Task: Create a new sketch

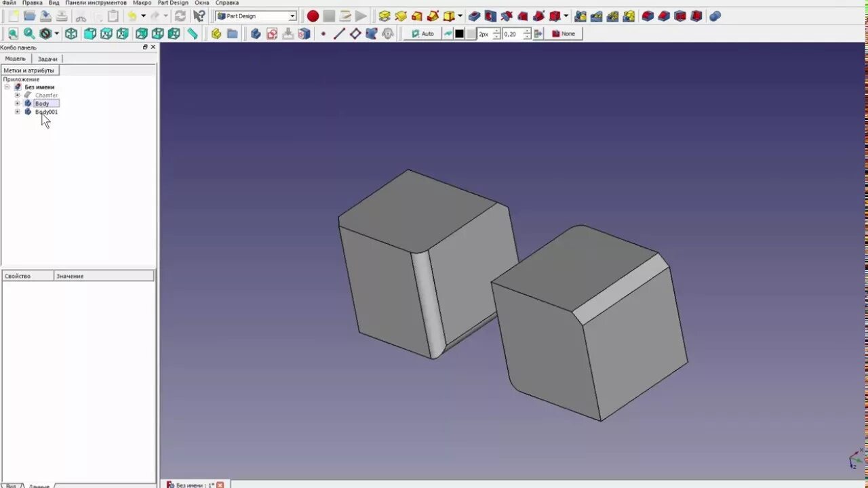Action: coord(272,33)
